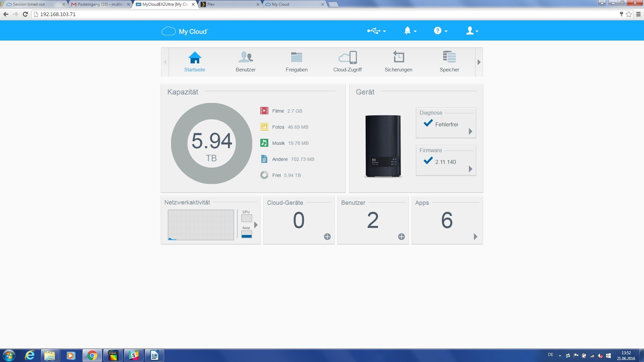Go back in browser

click(6, 14)
